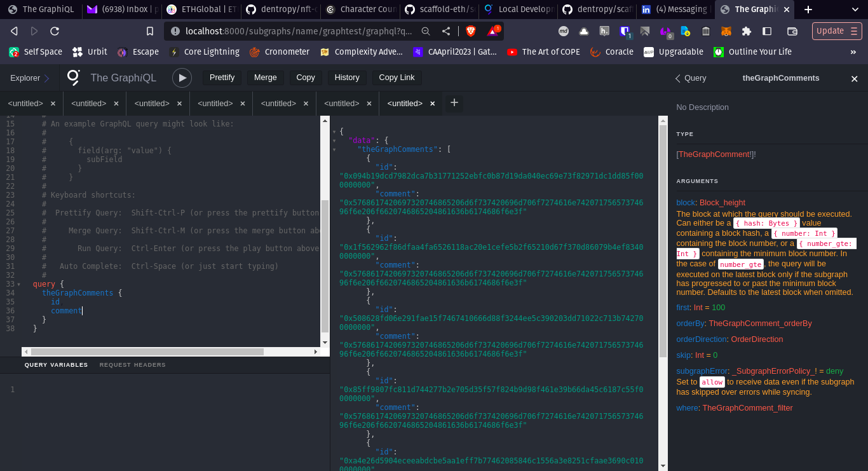The width and height of the screenshot is (868, 471).
Task: Click the address bar URL
Action: pos(299,31)
